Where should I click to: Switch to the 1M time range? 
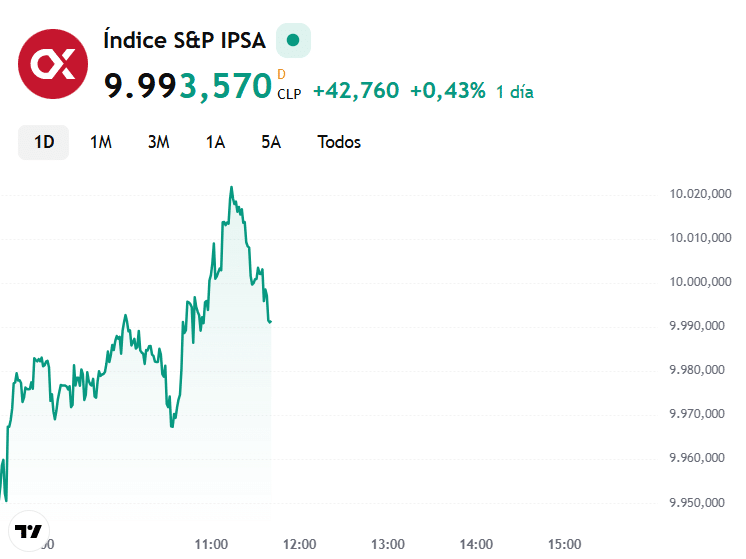(x=101, y=142)
